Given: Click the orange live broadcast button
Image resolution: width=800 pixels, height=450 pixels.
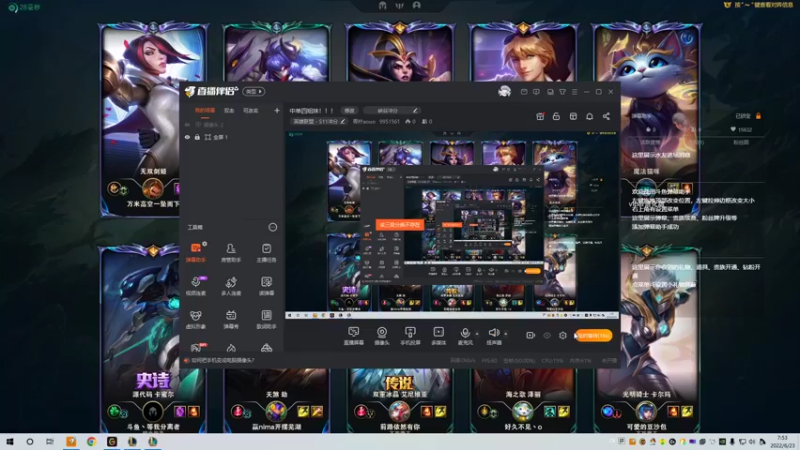Looking at the screenshot, I should pyautogui.click(x=593, y=336).
